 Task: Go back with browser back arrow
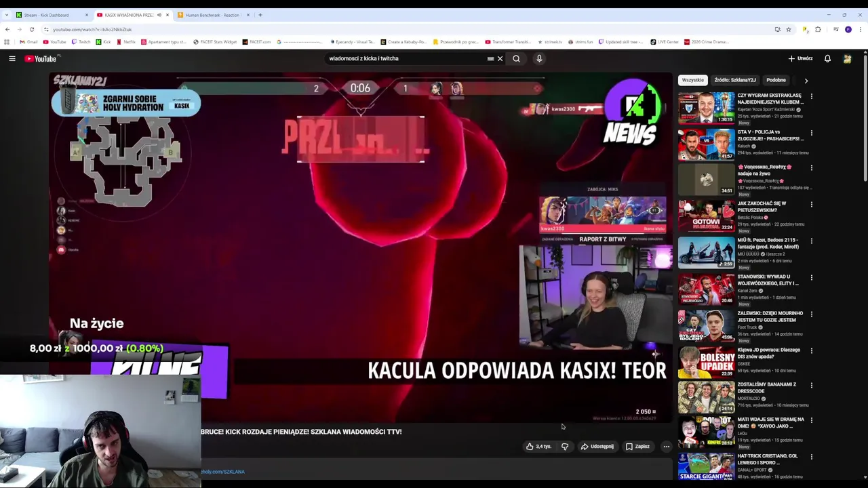7,29
